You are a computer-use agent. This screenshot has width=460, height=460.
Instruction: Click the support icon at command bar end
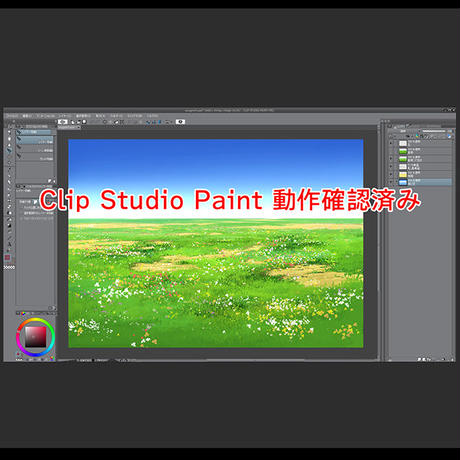pos(180,122)
